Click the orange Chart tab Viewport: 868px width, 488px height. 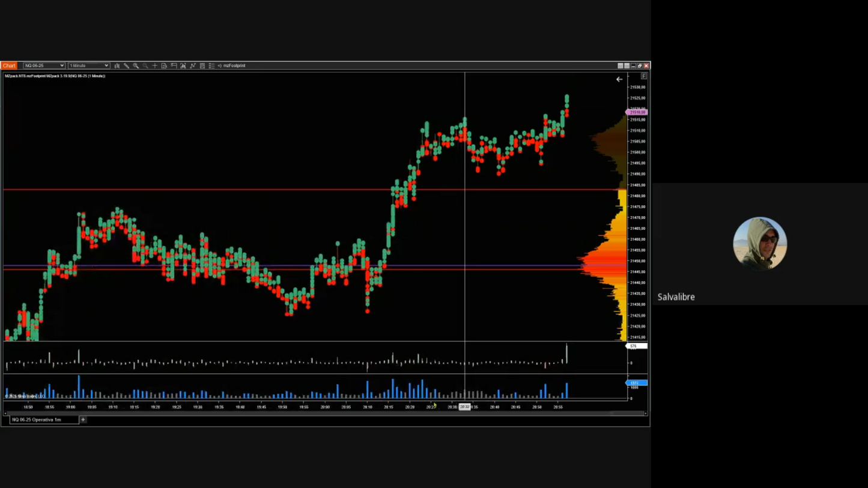click(x=9, y=65)
